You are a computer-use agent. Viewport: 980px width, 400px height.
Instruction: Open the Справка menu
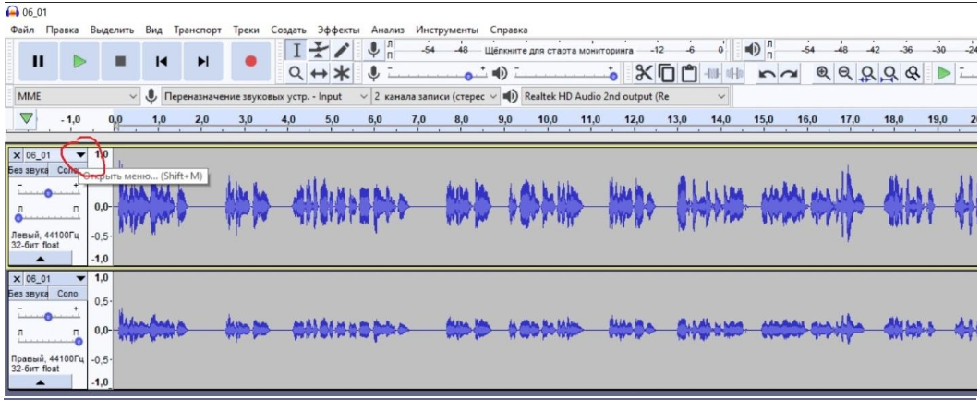(509, 30)
